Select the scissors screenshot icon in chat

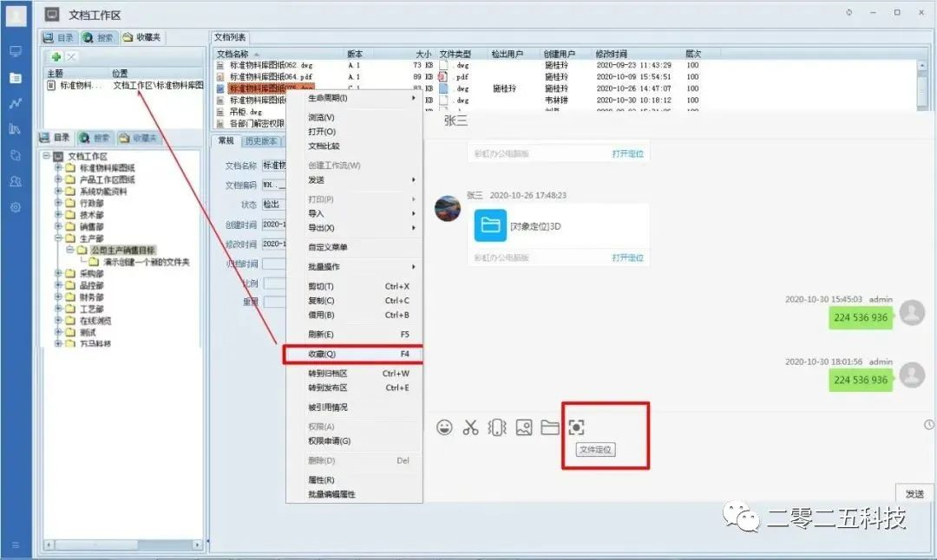pyautogui.click(x=471, y=427)
